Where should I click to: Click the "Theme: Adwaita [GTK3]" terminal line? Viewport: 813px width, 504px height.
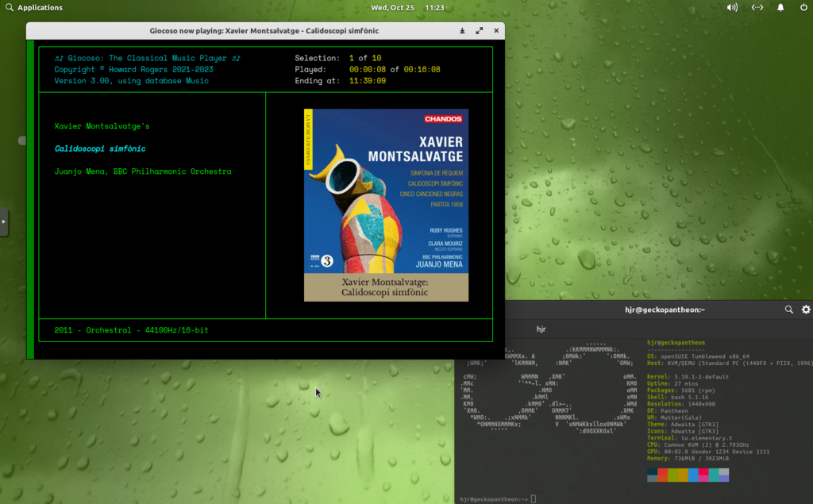tap(682, 425)
